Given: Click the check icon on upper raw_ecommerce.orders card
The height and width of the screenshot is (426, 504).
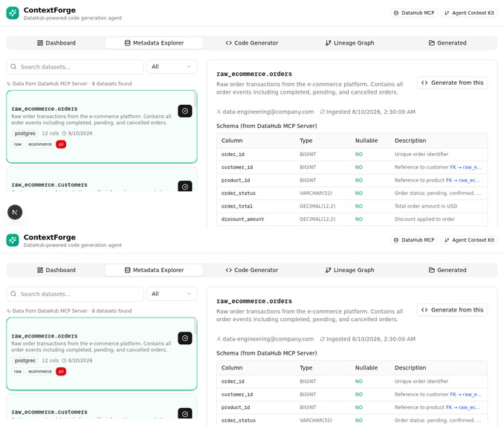Looking at the screenshot, I should point(185,111).
